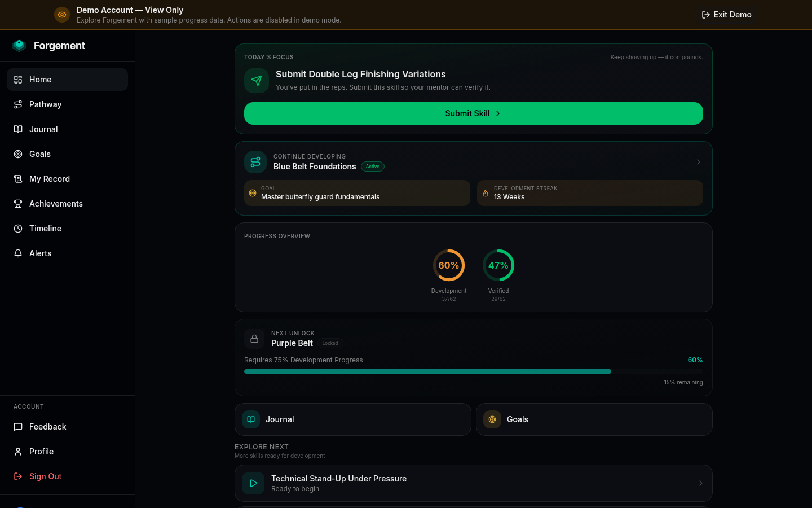Click the Requires 75% Development Progress text
Screen dimensions: 812x508
pyautogui.click(x=303, y=360)
